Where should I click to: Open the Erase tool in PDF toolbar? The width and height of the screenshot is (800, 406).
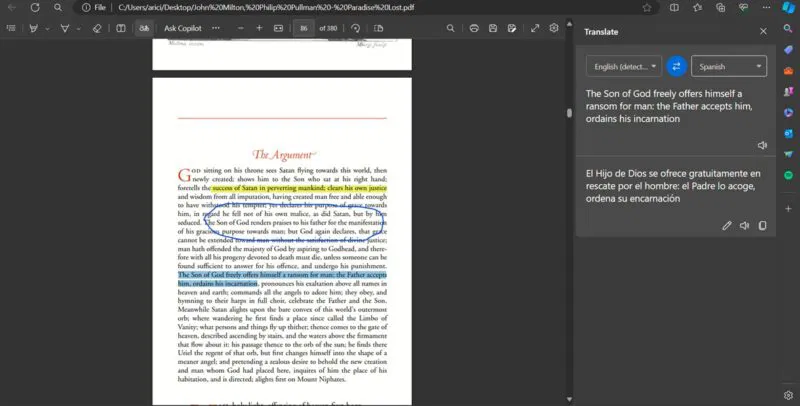(x=97, y=29)
